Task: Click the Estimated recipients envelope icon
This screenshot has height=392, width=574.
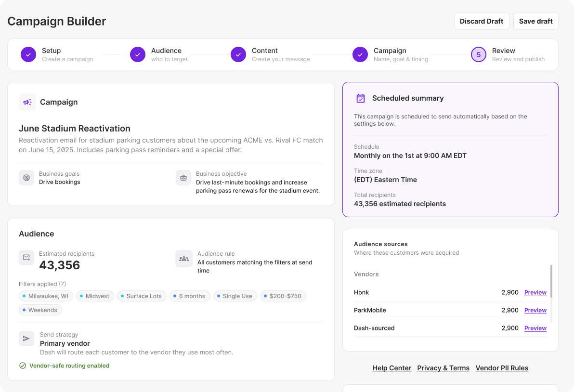Action: [26, 258]
